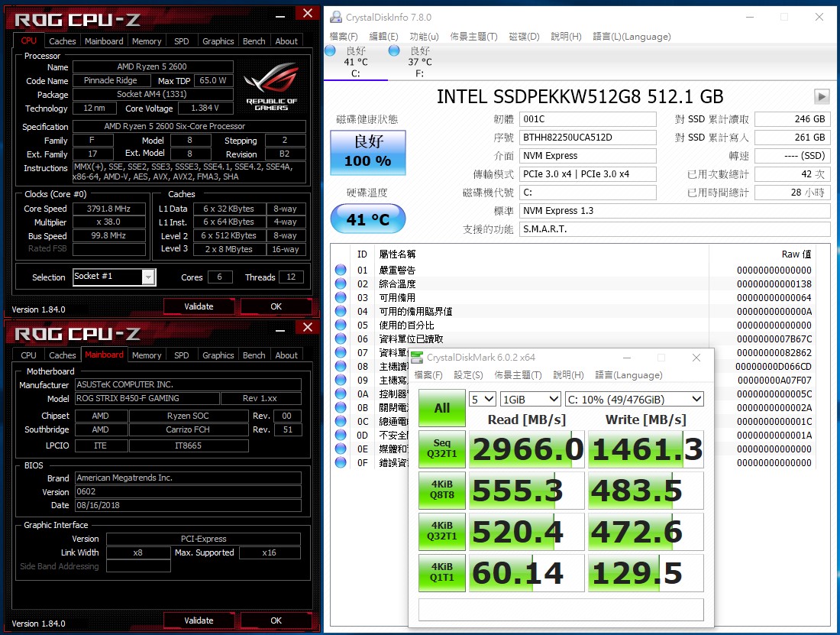Switch to Memory tab in upper CPU-Z window
Screen dimensions: 840x635
[x=147, y=40]
